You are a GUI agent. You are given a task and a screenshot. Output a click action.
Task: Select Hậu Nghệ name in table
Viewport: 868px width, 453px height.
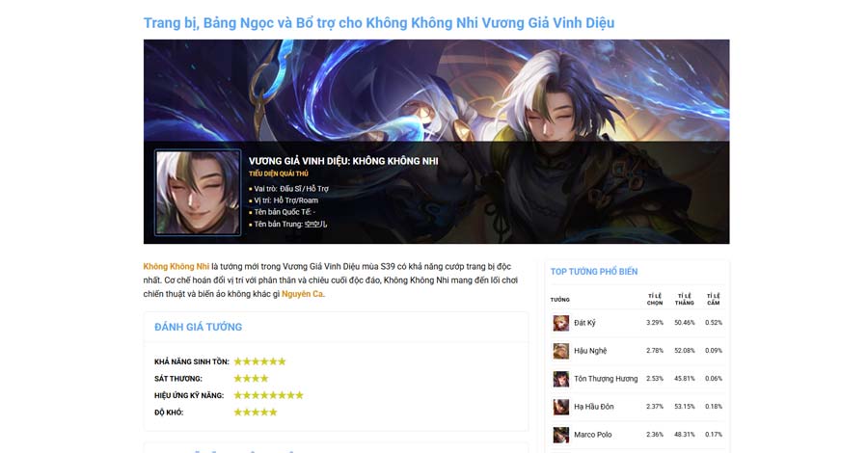[x=590, y=351]
